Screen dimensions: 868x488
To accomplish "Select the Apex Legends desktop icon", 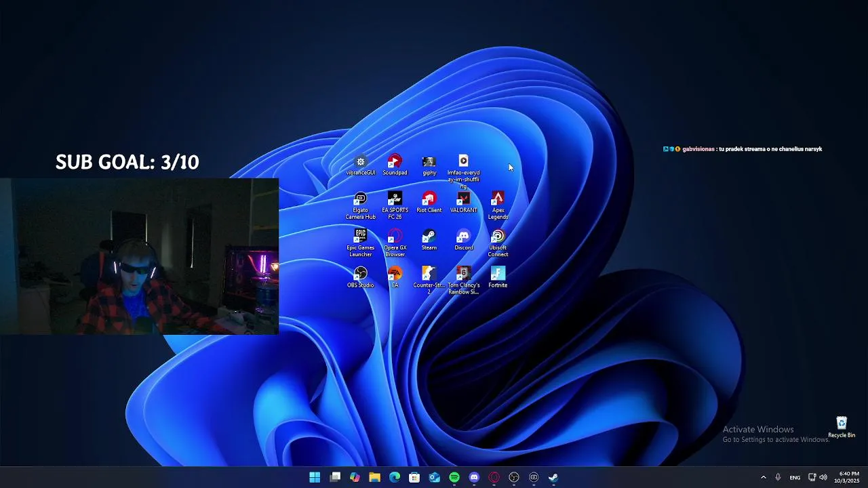I will [x=498, y=206].
